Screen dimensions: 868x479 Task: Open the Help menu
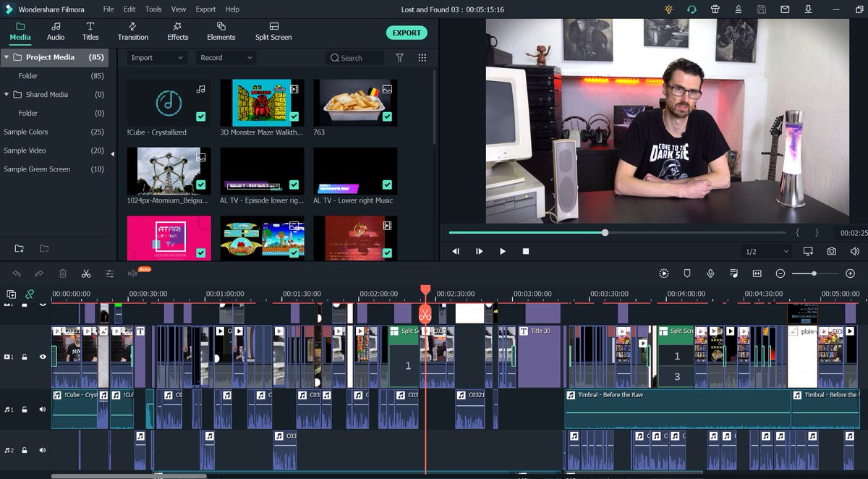pos(232,9)
